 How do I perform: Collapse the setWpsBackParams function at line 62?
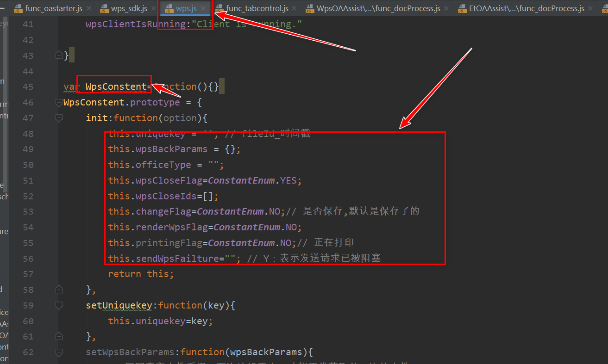tap(59, 352)
